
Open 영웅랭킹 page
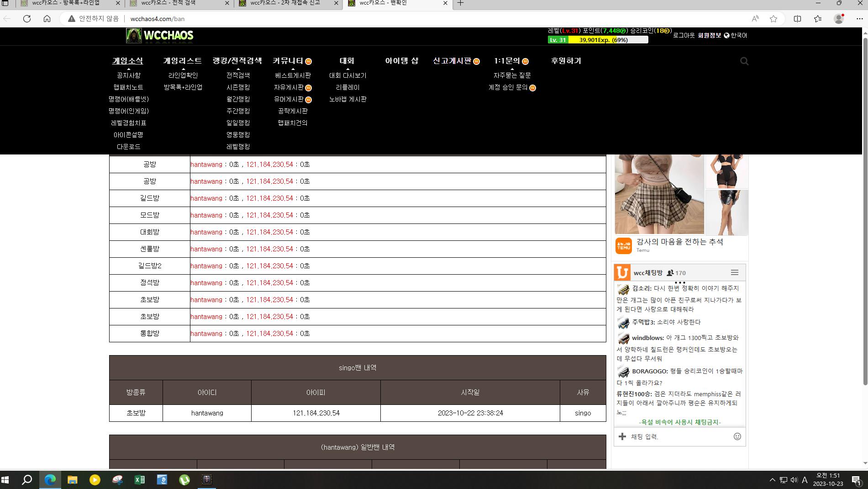pyautogui.click(x=238, y=135)
